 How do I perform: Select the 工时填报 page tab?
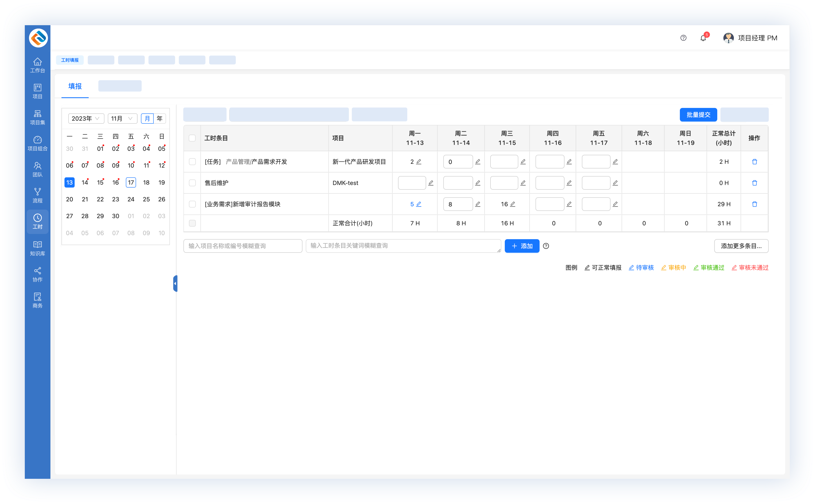coord(70,60)
